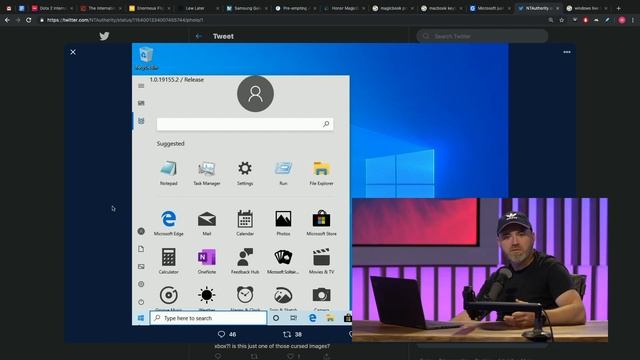640x360 pixels.
Task: Go back with the browser back arrow
Action: [x=7, y=20]
